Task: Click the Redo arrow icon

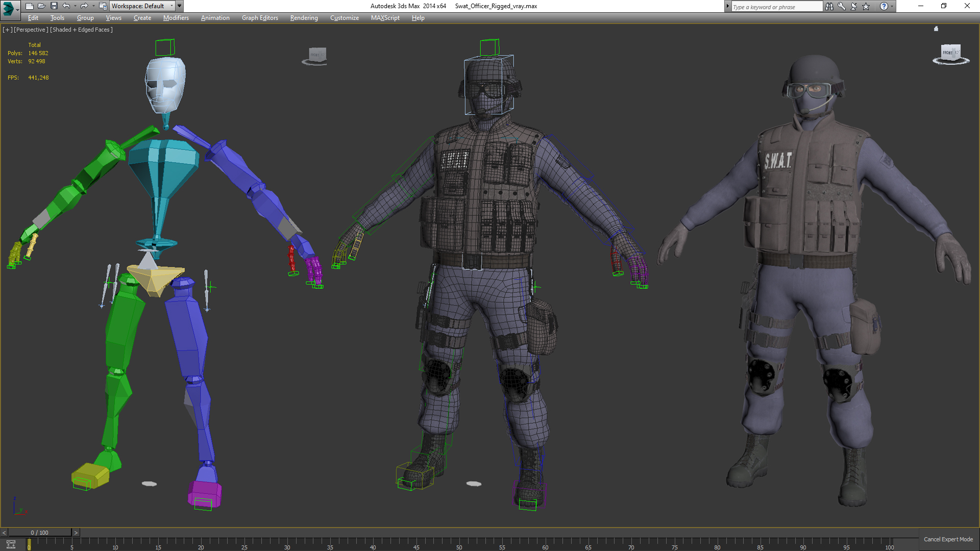Action: 84,6
